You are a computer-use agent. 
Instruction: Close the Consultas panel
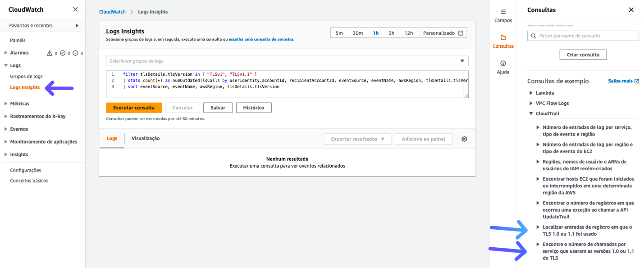pyautogui.click(x=631, y=9)
